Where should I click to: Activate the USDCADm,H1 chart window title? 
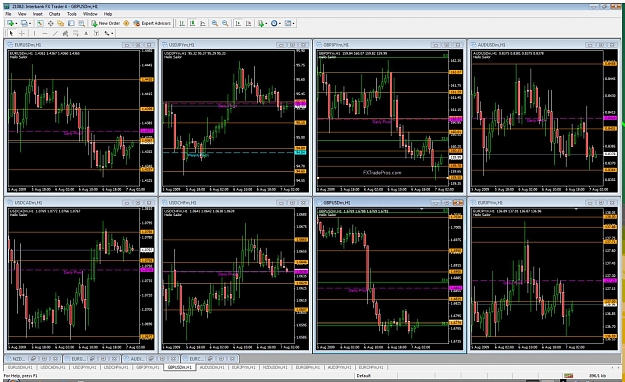28,203
